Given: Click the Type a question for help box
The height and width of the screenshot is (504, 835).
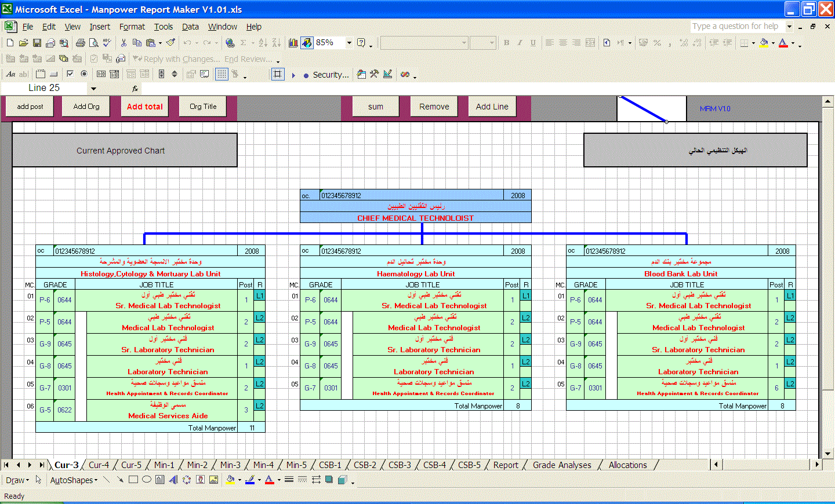Looking at the screenshot, I should pyautogui.click(x=738, y=27).
